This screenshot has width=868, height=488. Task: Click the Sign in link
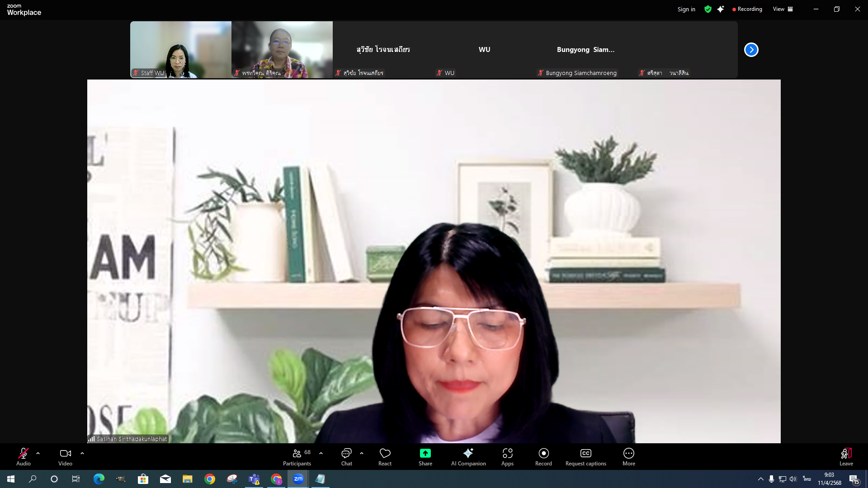point(686,9)
